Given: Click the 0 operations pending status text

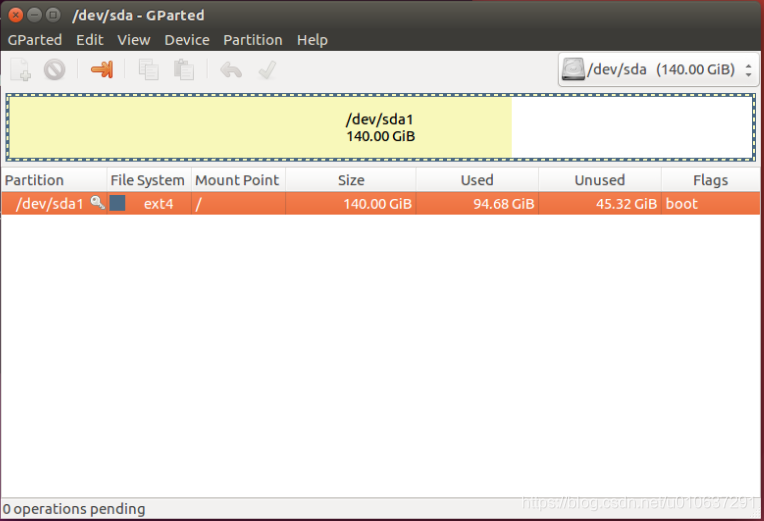Looking at the screenshot, I should coord(74,509).
